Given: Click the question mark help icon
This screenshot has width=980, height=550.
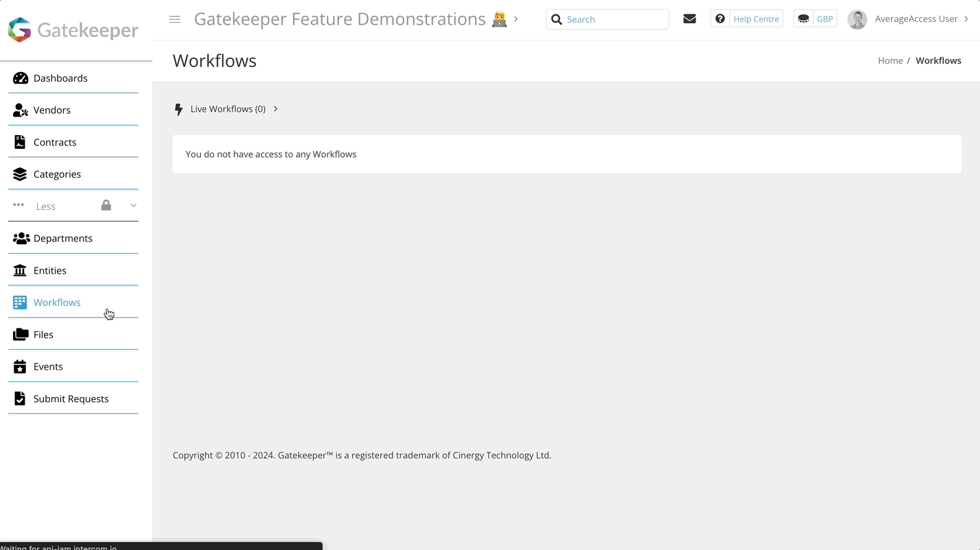Looking at the screenshot, I should 720,19.
